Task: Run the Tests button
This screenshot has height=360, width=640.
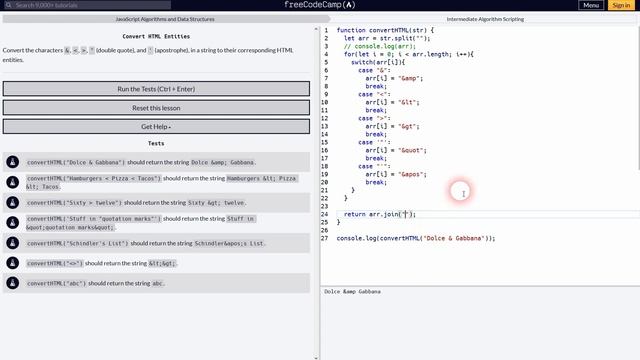Action: coord(156,89)
